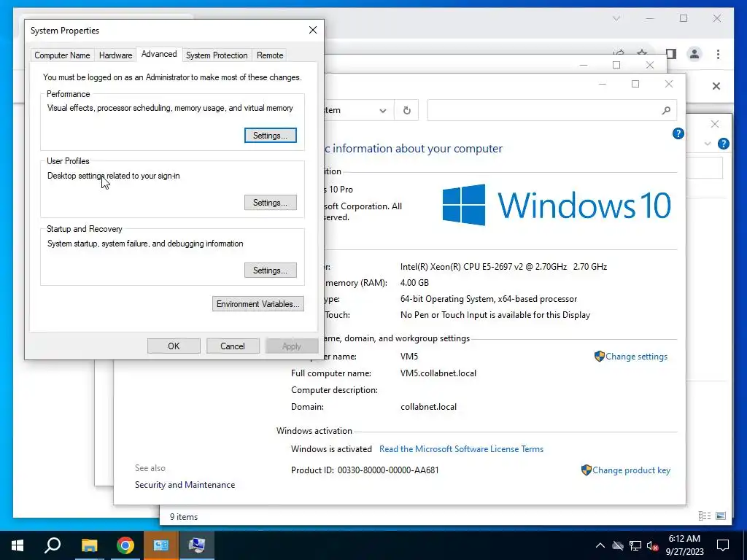Read the Microsoft Software License Terms
This screenshot has width=747, height=560.
461,449
